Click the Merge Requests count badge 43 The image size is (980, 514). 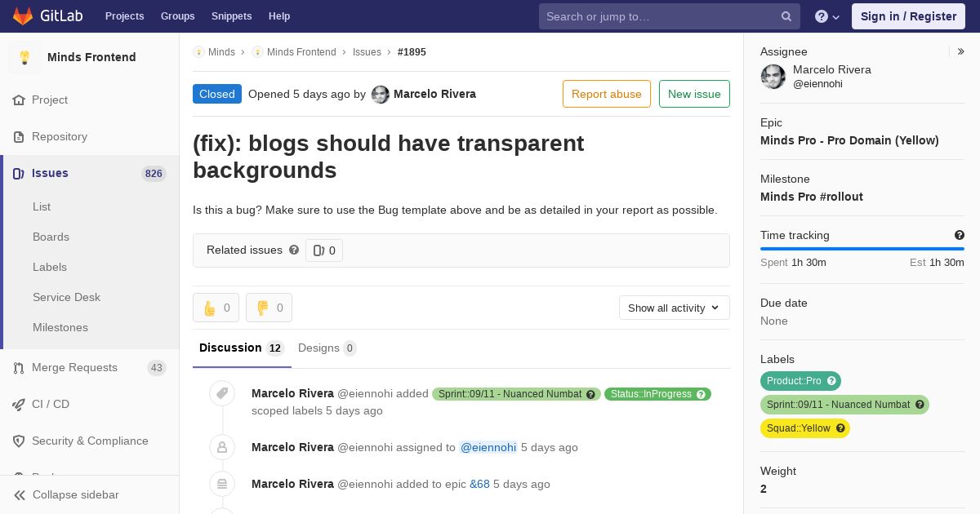pyautogui.click(x=156, y=368)
